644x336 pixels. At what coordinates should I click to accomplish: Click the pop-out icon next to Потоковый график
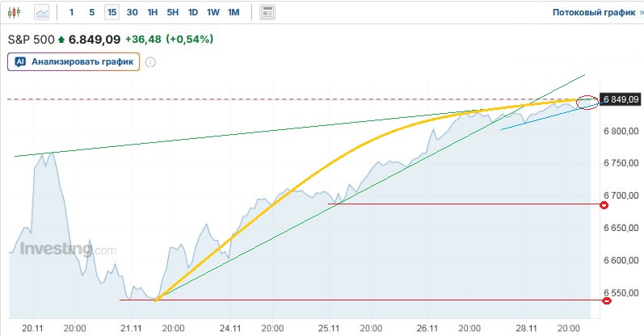coord(632,13)
